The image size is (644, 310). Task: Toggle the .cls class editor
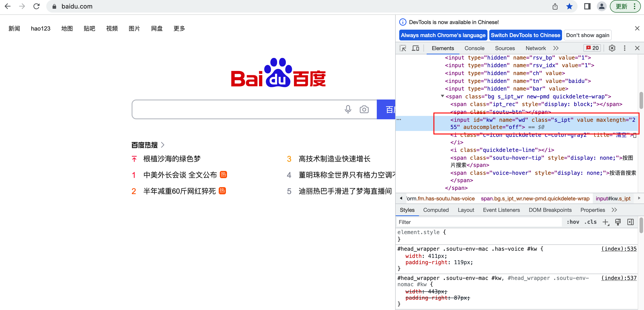tap(591, 222)
